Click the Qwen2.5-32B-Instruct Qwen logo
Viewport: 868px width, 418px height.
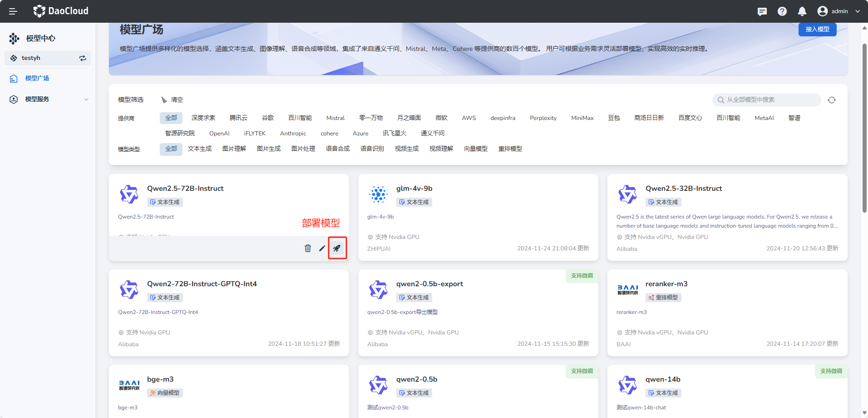pyautogui.click(x=627, y=194)
